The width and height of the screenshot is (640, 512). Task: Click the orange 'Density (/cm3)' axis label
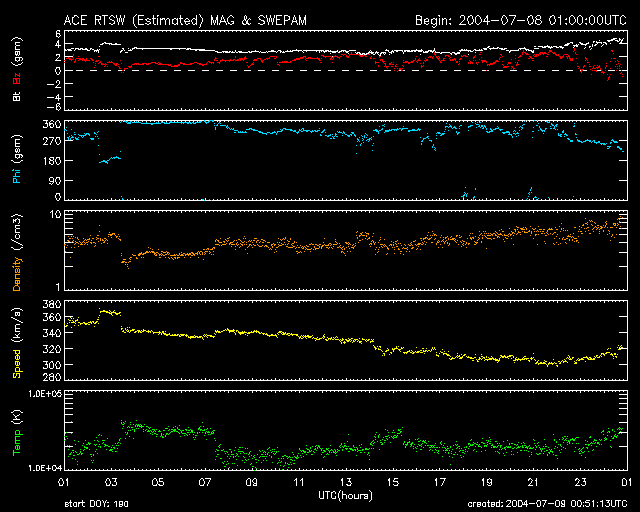(x=17, y=252)
